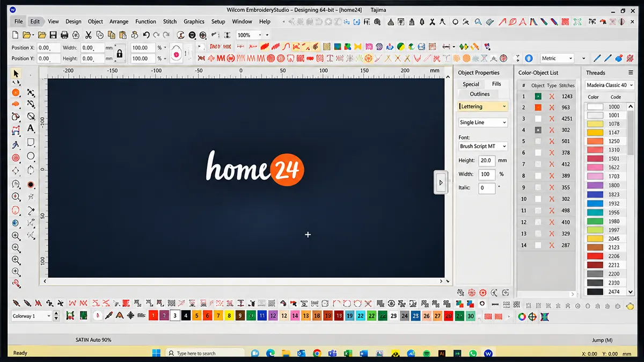The image size is (644, 362).
Task: Open Excel from the taskbar
Action: pyautogui.click(x=348, y=353)
